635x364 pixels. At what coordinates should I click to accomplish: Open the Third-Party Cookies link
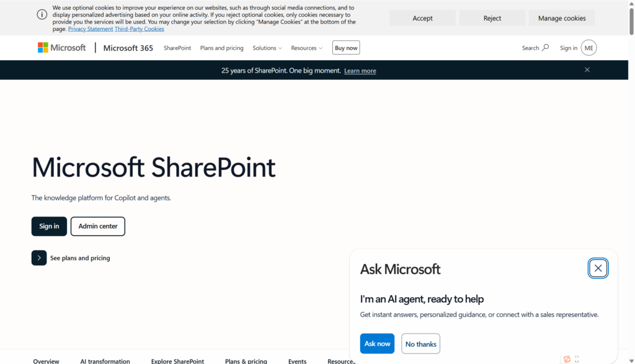click(x=140, y=29)
